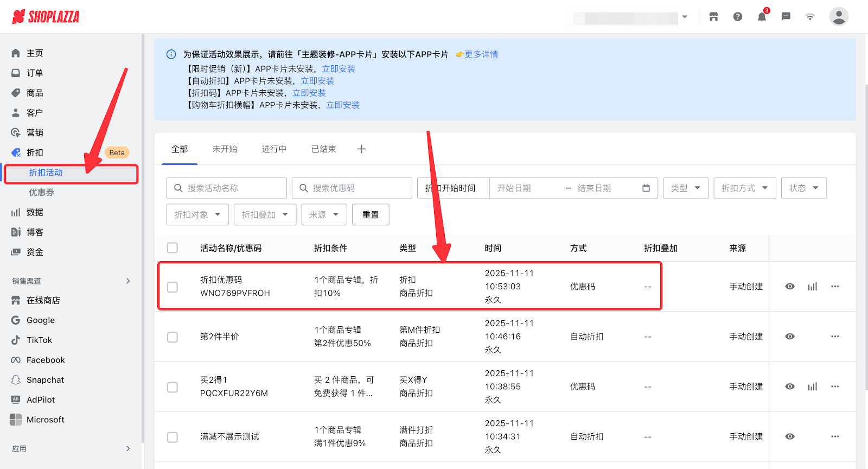Viewport: 868px width, 469px height.
Task: Open the storefront preview icon in header
Action: 713,17
